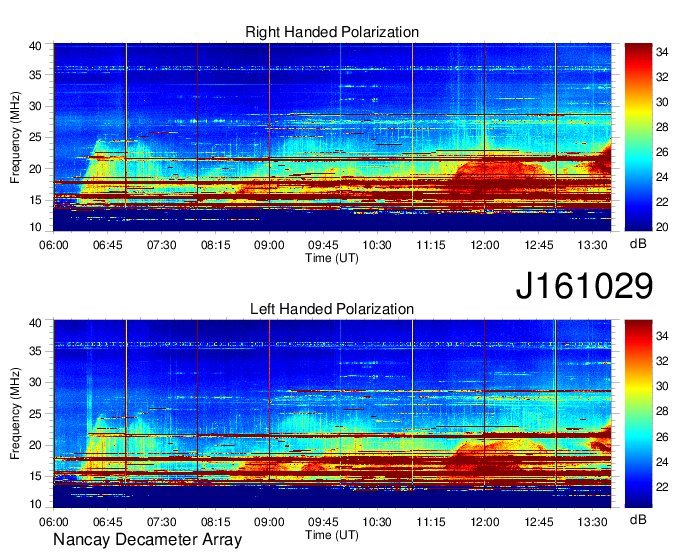Click the 09:45 time tick of the Right Handed plot
Image resolution: width=680 pixels, height=552 pixels.
323,245
